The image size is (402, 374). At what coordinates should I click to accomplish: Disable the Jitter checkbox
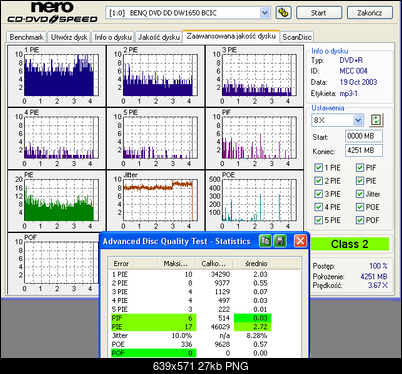(360, 194)
